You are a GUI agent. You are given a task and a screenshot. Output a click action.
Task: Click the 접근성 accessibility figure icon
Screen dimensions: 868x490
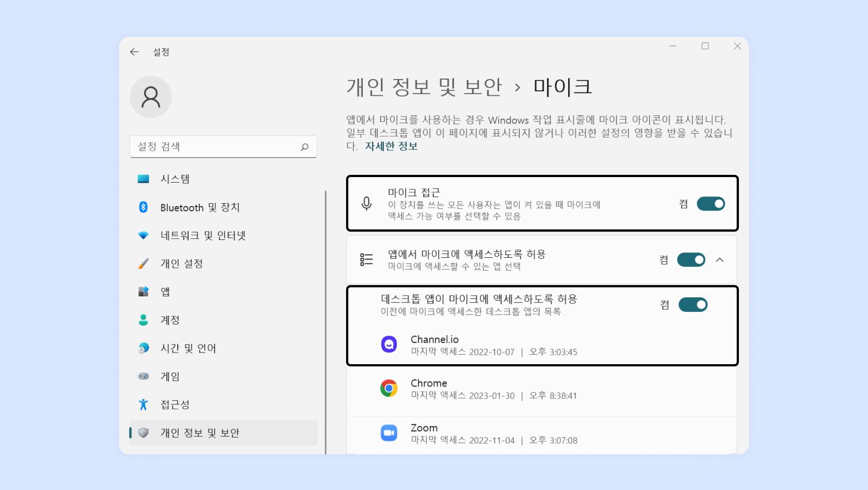coord(144,404)
